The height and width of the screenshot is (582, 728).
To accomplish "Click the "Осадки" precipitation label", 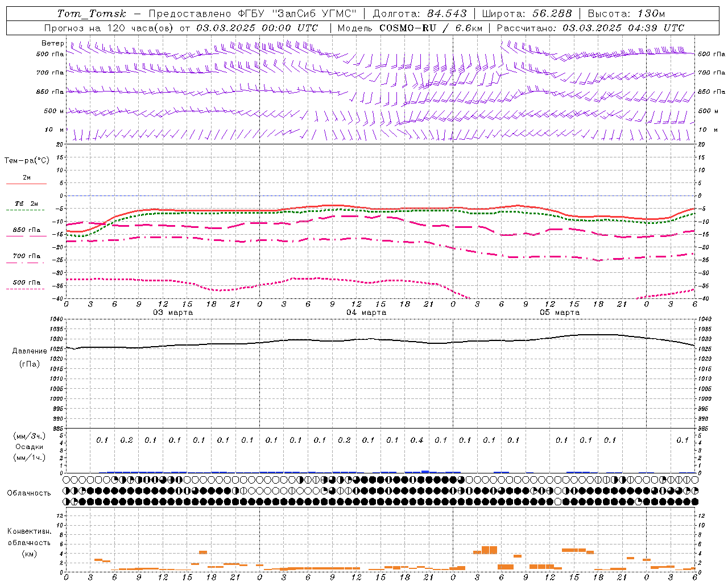I will (30, 447).
